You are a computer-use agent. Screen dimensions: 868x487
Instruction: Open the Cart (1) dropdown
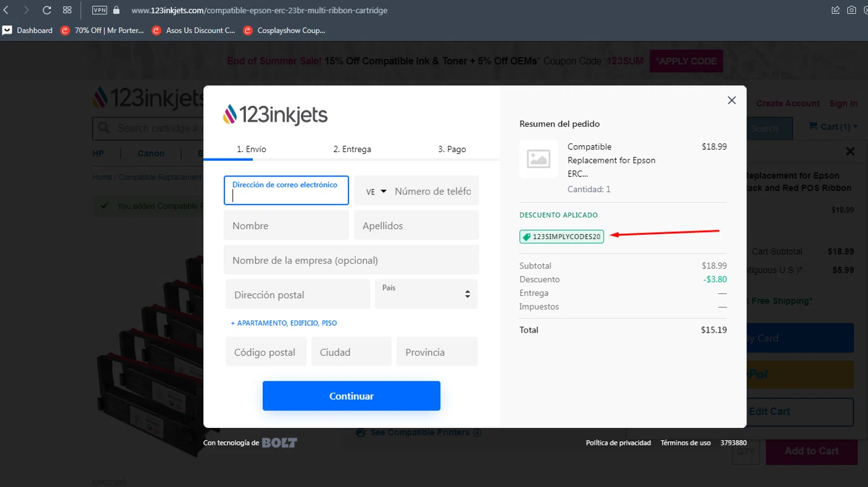pyautogui.click(x=833, y=127)
